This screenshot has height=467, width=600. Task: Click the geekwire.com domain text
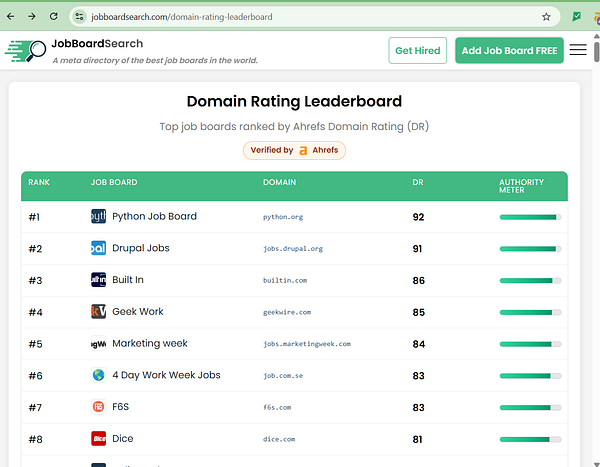[x=287, y=312]
